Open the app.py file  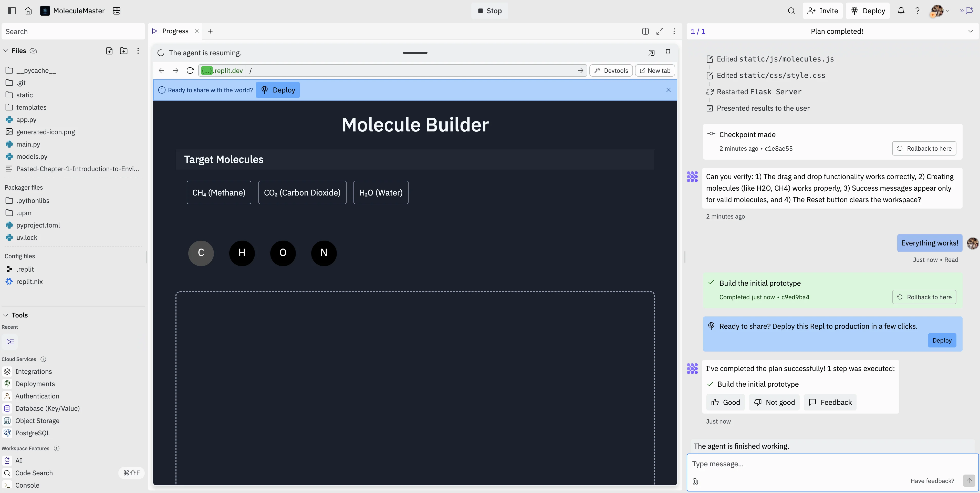point(26,120)
